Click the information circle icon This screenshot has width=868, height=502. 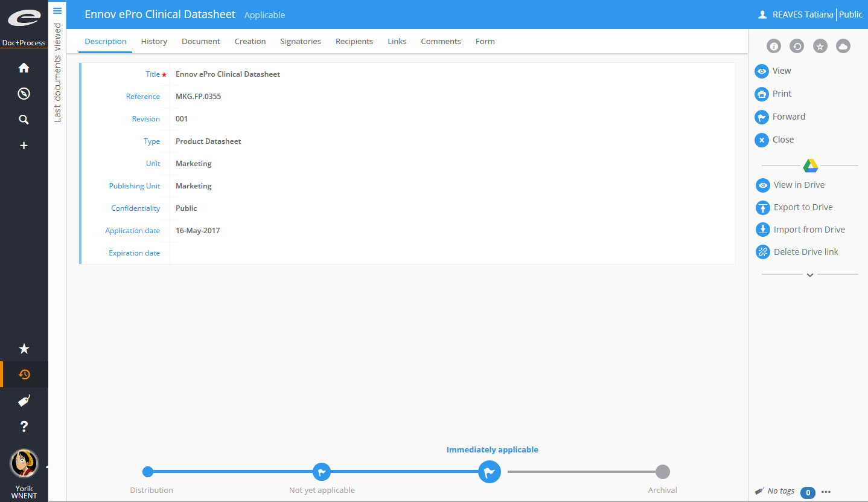[x=774, y=46]
